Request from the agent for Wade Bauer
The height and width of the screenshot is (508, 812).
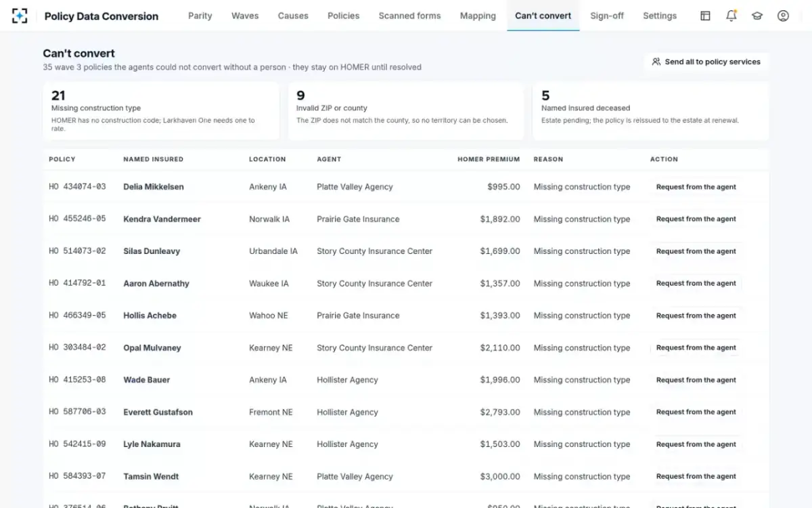coord(696,380)
